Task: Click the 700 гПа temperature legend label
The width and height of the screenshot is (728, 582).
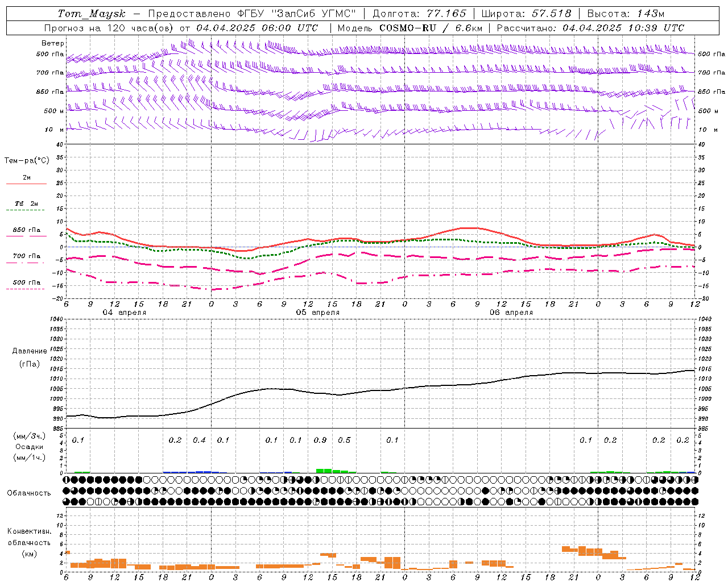Action: click(27, 256)
